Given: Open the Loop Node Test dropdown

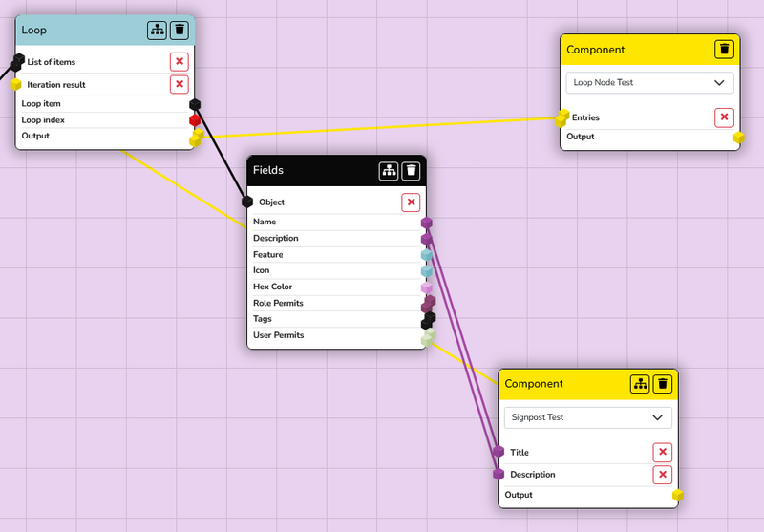Looking at the screenshot, I should tap(649, 83).
